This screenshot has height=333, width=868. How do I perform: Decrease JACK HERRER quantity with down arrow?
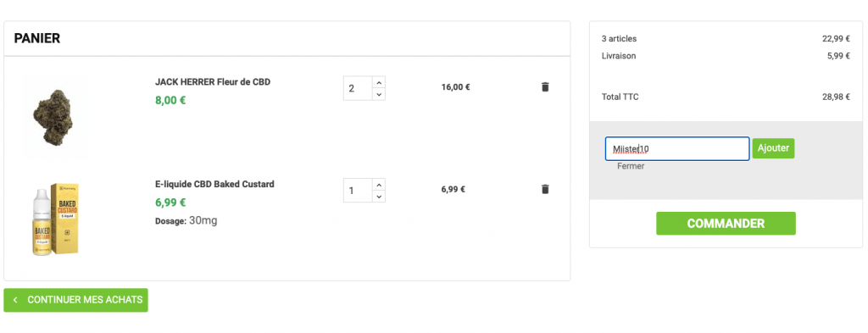(379, 95)
